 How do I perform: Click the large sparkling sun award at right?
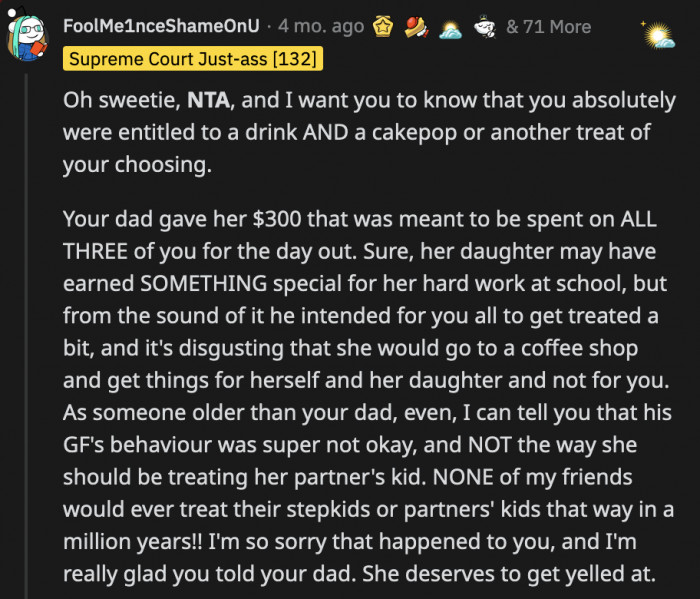[658, 37]
